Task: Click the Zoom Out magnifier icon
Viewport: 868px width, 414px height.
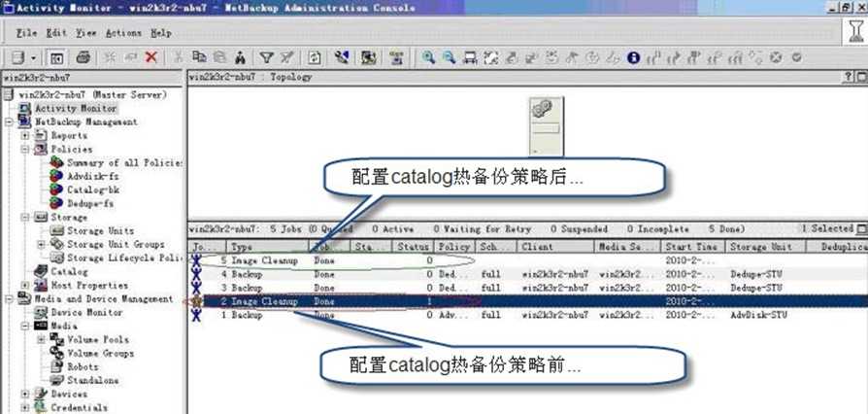Action: click(449, 57)
